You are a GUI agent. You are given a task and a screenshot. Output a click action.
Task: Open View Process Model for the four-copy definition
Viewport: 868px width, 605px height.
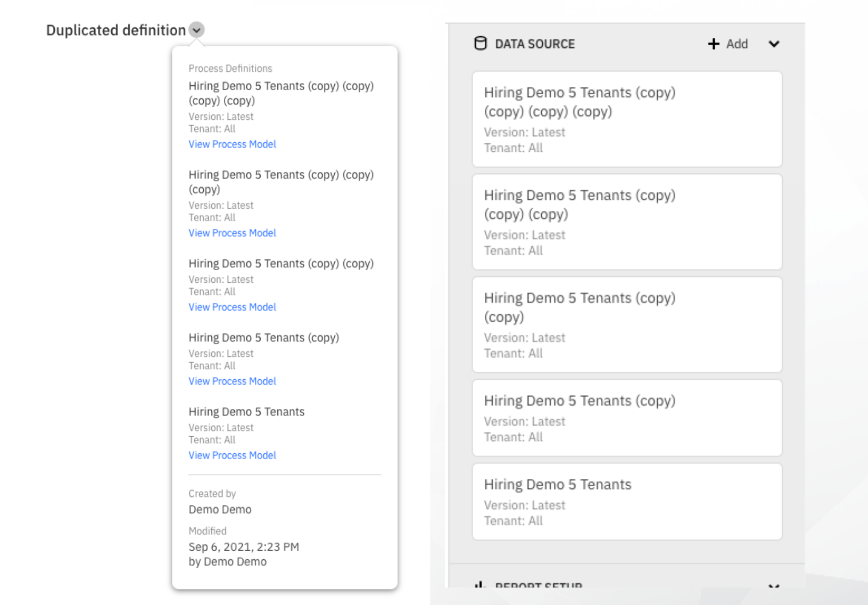[232, 144]
